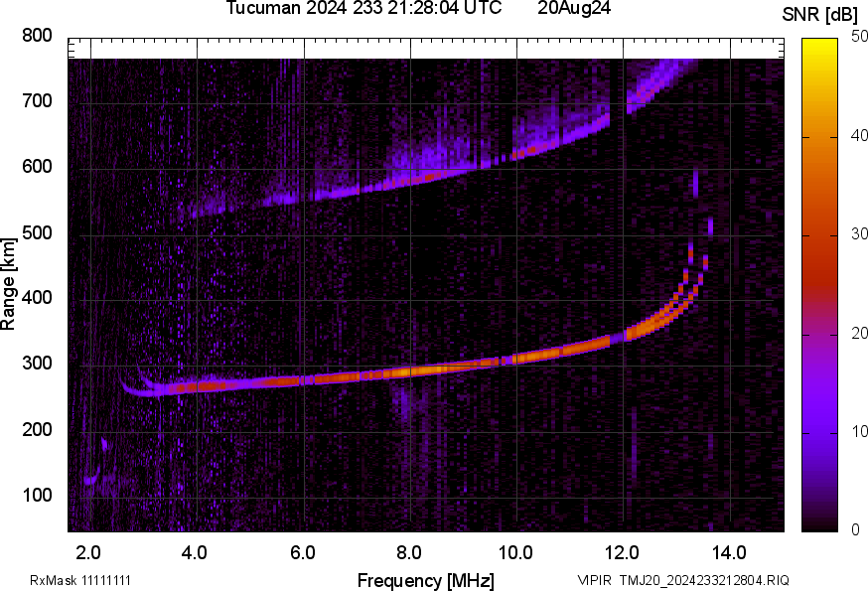Click the colorbar tick label '40'
The width and height of the screenshot is (868, 591).
pyautogui.click(x=859, y=135)
